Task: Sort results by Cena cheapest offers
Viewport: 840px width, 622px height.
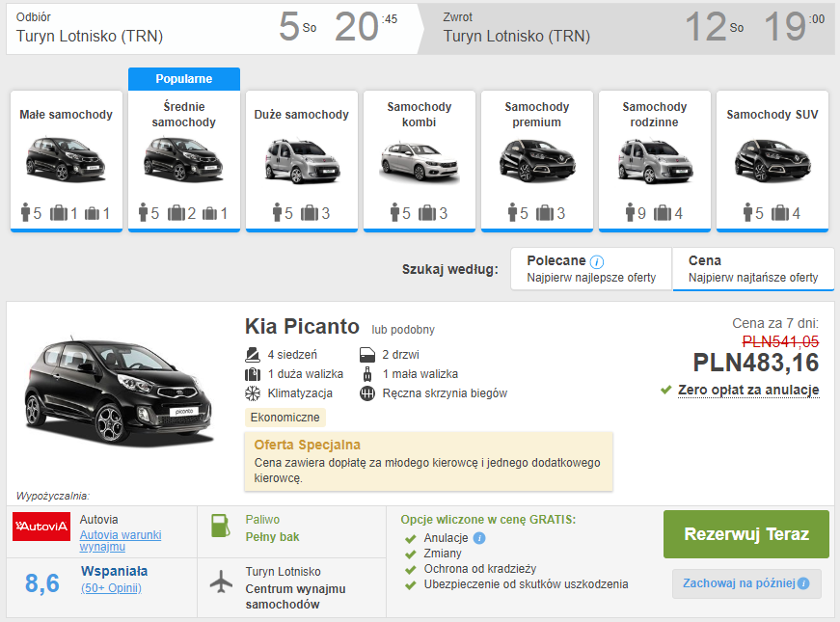Action: coord(753,268)
